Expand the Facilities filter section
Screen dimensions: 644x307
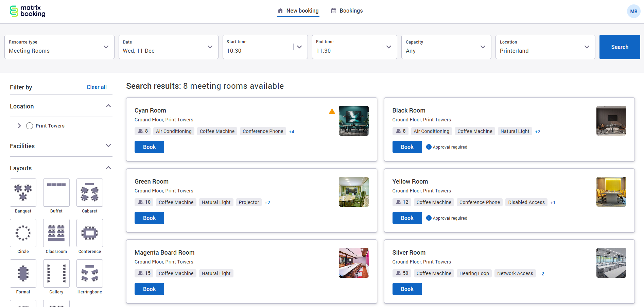pos(108,146)
